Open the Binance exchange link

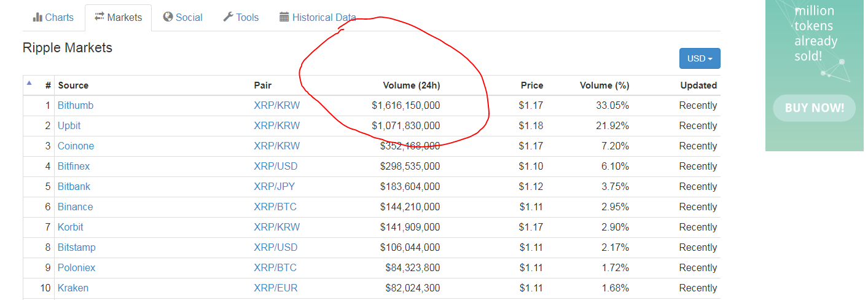click(x=75, y=207)
